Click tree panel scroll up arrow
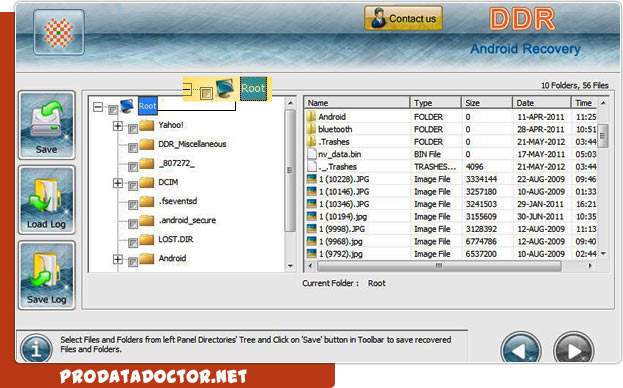 (x=290, y=103)
